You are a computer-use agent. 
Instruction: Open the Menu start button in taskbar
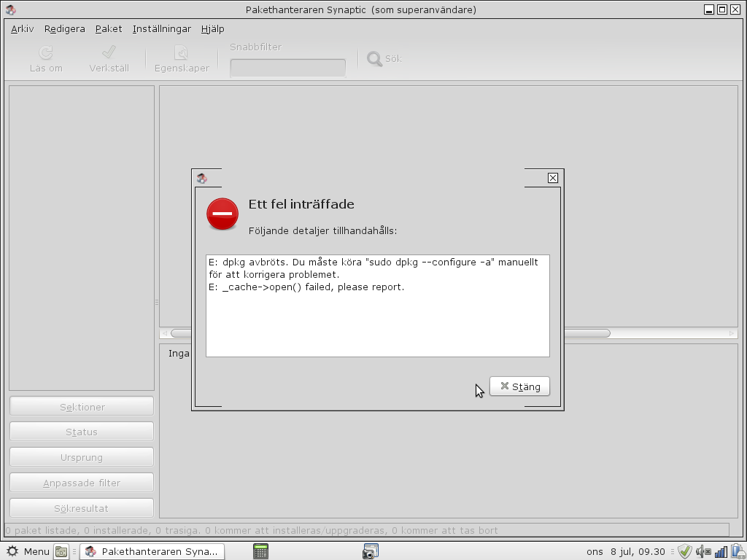(28, 551)
